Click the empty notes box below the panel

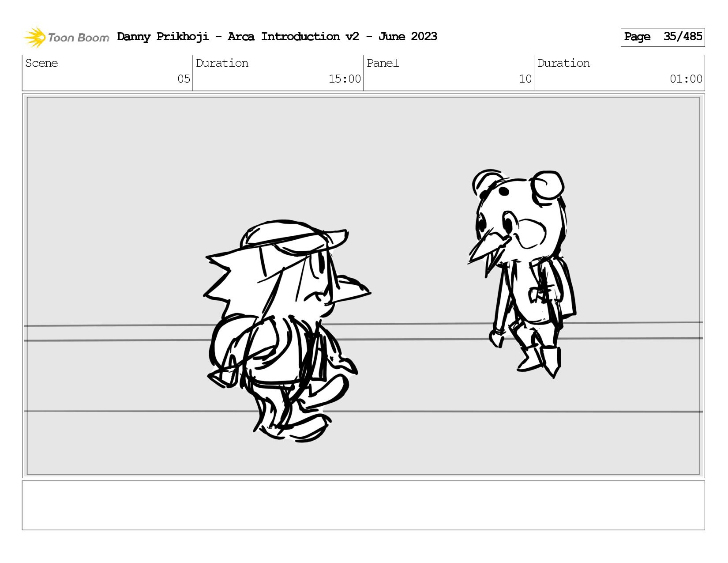tap(363, 505)
